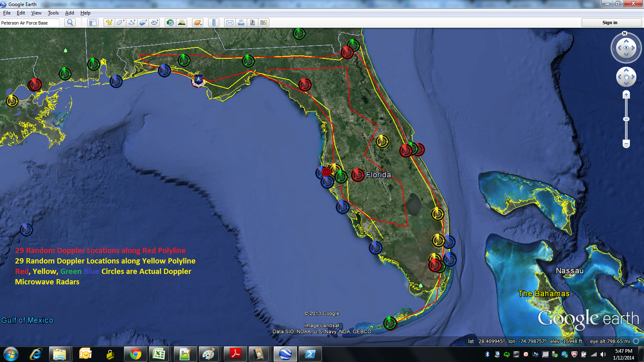This screenshot has height=362, width=644.
Task: Open the planet switcher dropdown
Action: click(x=198, y=23)
